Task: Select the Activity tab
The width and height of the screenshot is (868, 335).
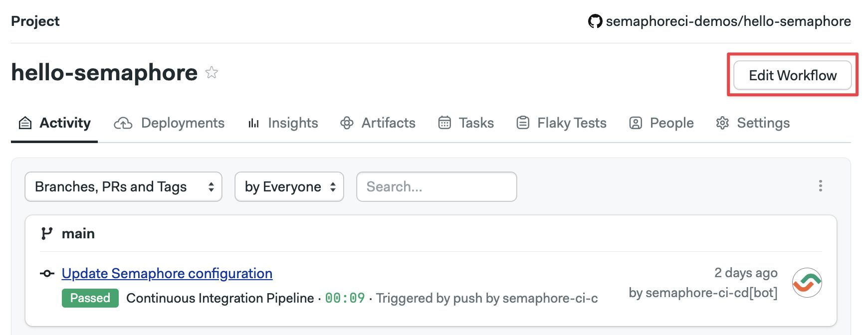Action: click(x=54, y=123)
